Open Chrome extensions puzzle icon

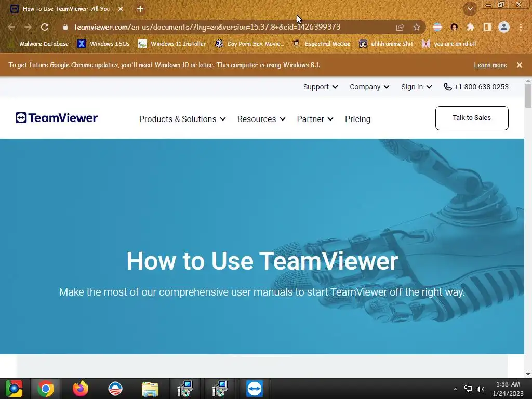pos(471,27)
